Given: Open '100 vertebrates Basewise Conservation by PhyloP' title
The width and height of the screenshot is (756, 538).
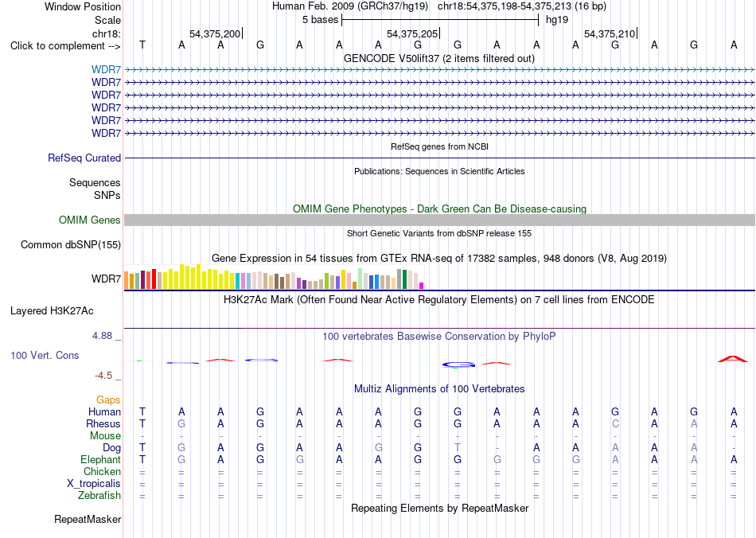Looking at the screenshot, I should click(439, 337).
